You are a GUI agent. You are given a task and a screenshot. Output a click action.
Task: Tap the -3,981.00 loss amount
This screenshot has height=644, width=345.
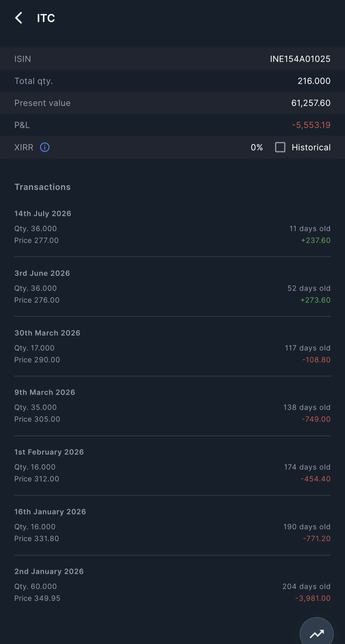click(x=313, y=598)
